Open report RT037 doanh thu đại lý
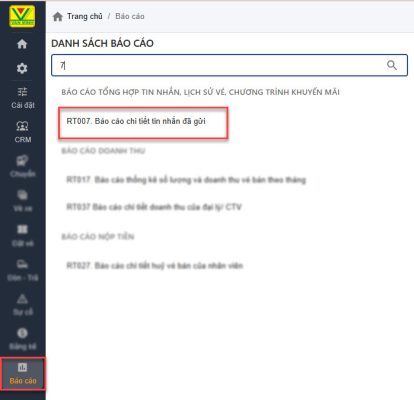This screenshot has height=400, width=414. click(x=154, y=207)
